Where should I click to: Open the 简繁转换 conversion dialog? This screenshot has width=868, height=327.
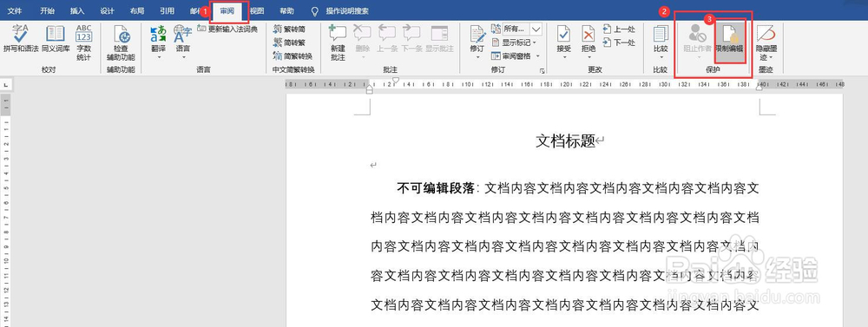click(293, 56)
